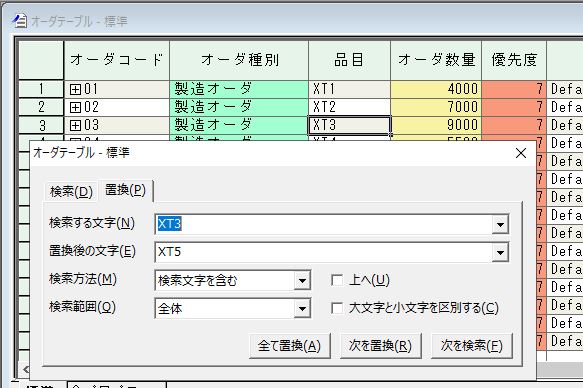
Task: Click priority cell 7 in row 3
Action: [x=514, y=125]
